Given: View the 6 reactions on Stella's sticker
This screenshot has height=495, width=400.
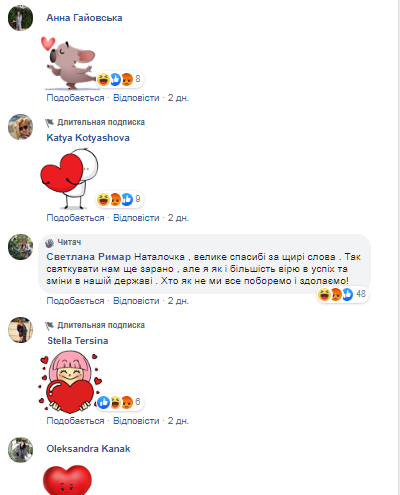Looking at the screenshot, I should tap(119, 402).
